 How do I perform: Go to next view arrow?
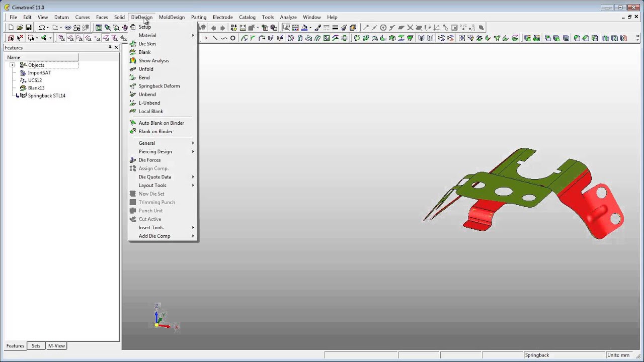pos(222,28)
